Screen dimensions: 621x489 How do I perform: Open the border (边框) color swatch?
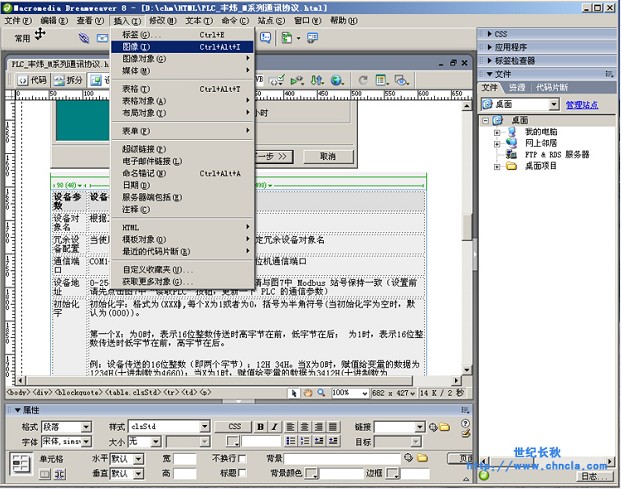tap(393, 474)
